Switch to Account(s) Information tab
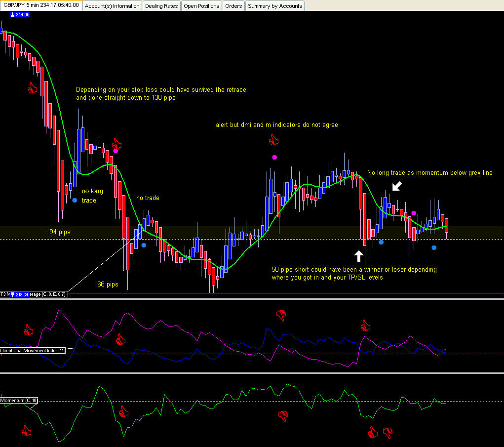Image resolution: width=504 pixels, height=447 pixels. [112, 6]
